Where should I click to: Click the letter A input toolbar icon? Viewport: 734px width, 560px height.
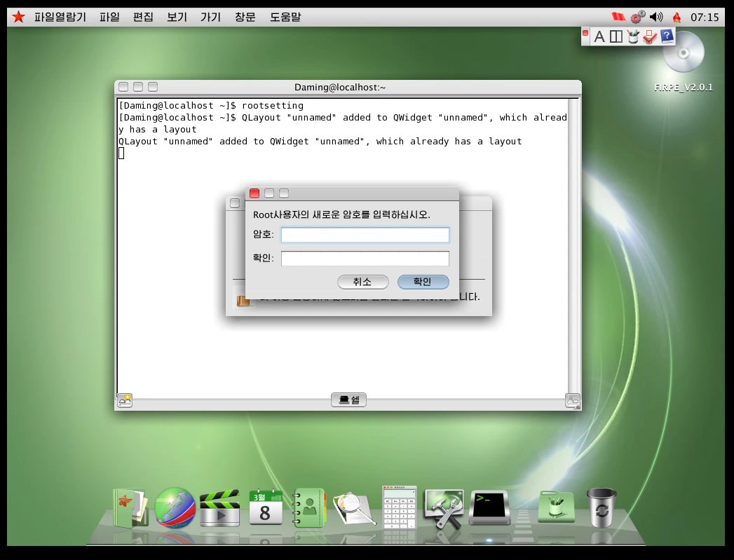pos(599,36)
